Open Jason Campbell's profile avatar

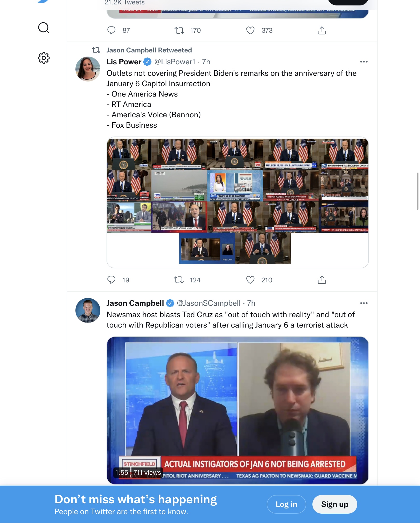coord(88,310)
